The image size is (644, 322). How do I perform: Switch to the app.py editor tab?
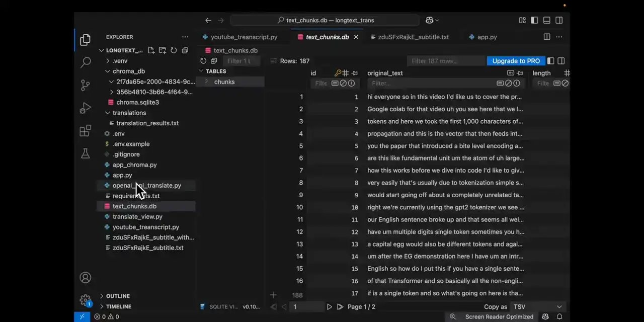[x=487, y=37]
